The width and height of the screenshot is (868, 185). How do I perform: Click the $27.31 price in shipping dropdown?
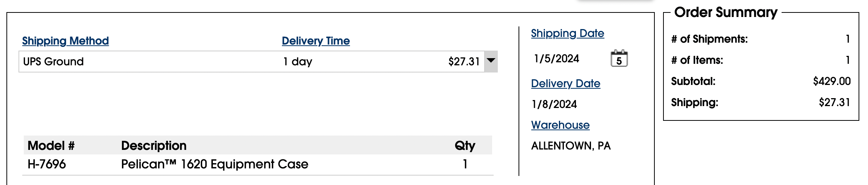click(464, 62)
